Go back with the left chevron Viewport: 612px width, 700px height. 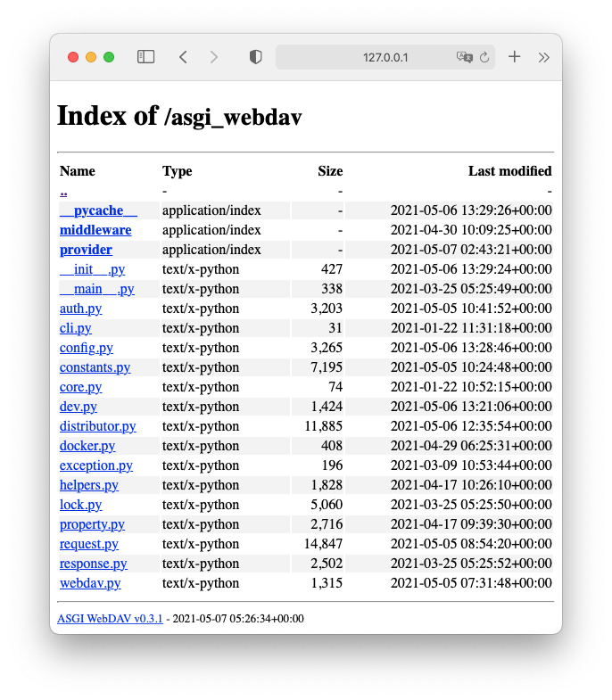183,57
